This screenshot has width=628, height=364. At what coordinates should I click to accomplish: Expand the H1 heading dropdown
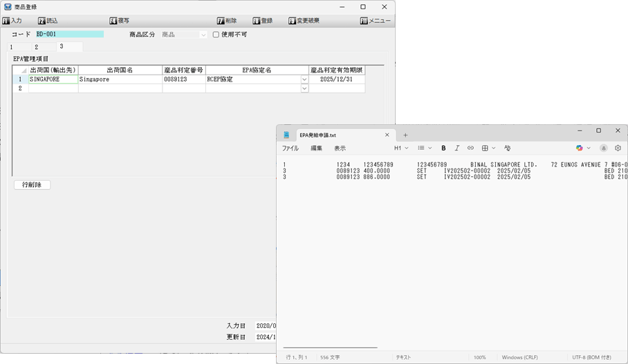click(x=401, y=148)
